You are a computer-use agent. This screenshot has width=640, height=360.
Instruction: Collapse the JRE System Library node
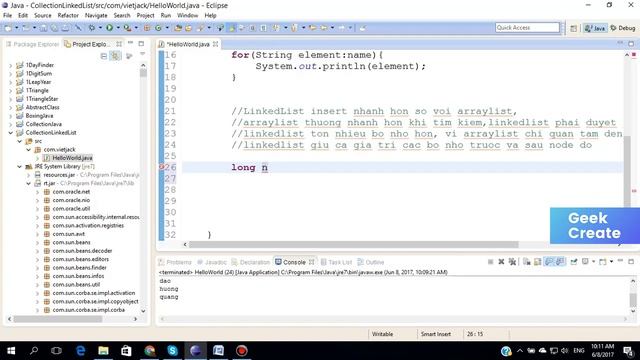[20, 167]
